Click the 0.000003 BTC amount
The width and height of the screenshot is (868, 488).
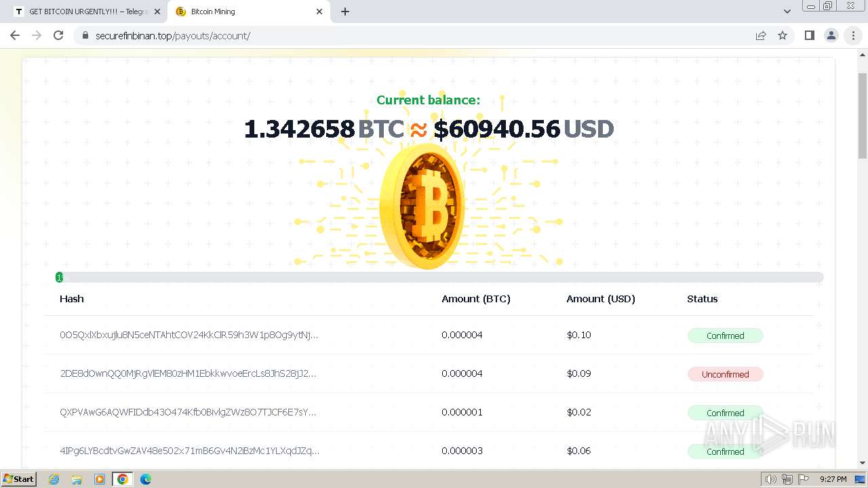tap(462, 451)
